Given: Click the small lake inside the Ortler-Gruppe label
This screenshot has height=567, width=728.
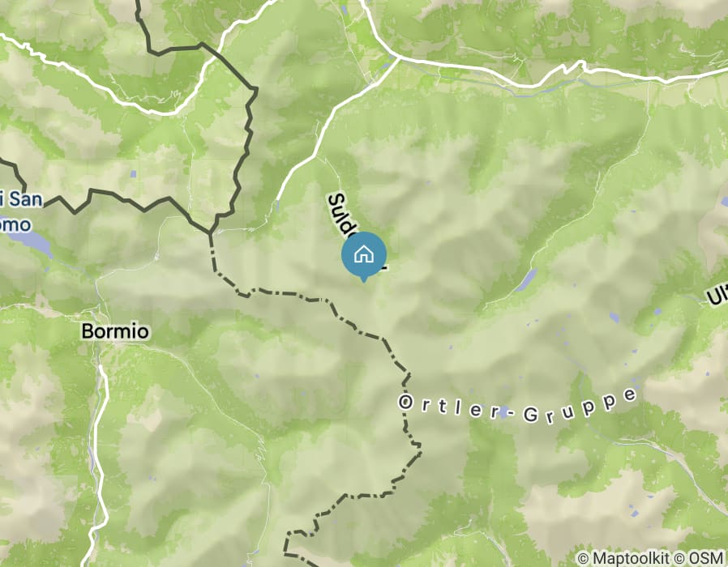Looking at the screenshot, I should click(503, 411).
